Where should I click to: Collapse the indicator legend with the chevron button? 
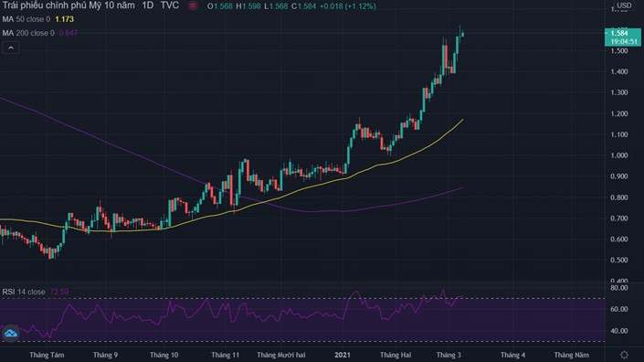click(11, 48)
